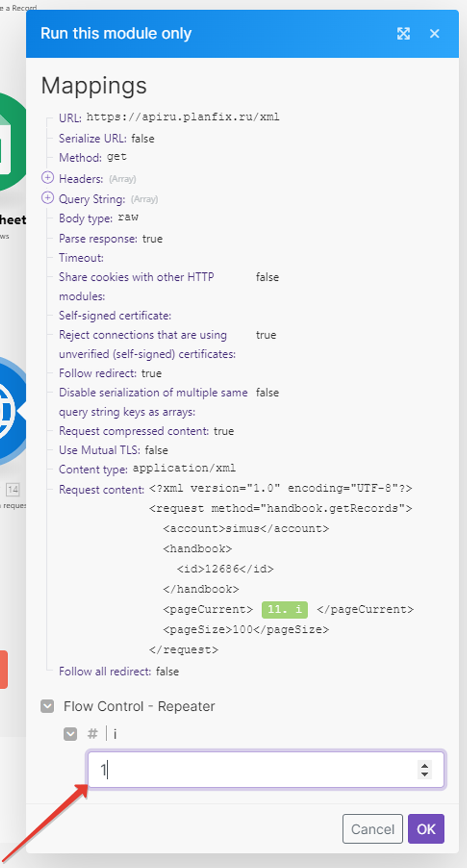
Task: Click the # number type icon
Action: tap(93, 734)
